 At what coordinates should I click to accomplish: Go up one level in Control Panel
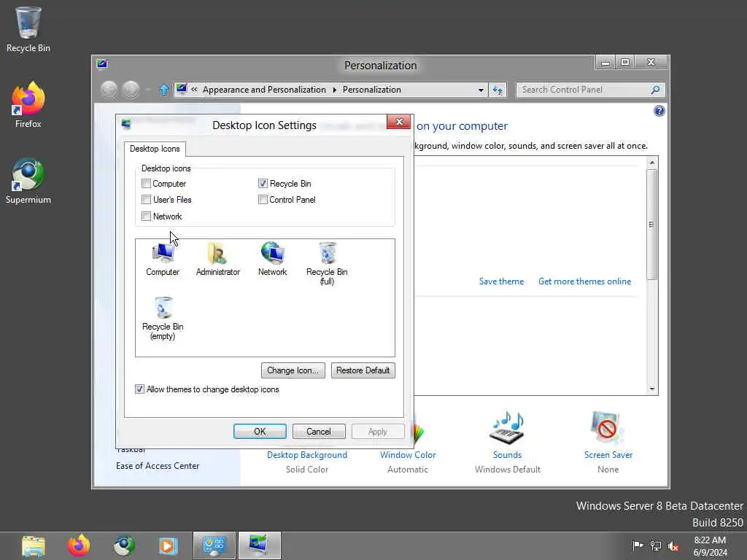coord(164,90)
